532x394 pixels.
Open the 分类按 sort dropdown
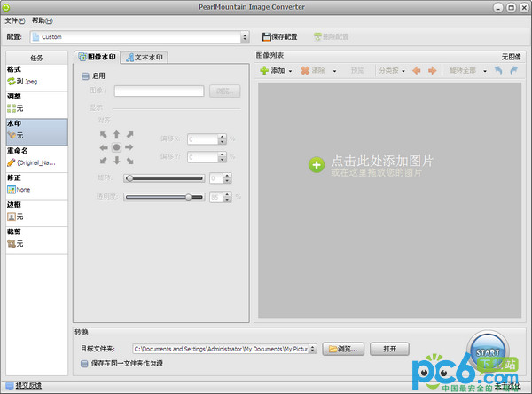point(392,71)
